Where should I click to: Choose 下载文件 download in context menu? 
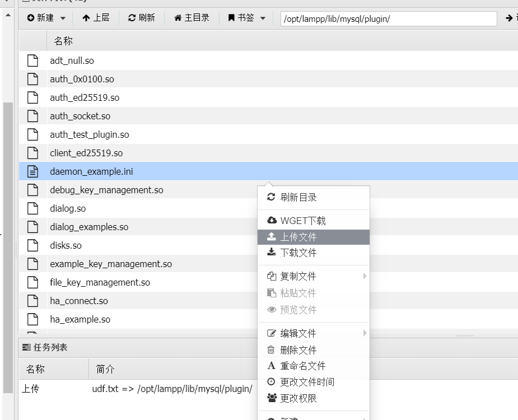pos(314,253)
